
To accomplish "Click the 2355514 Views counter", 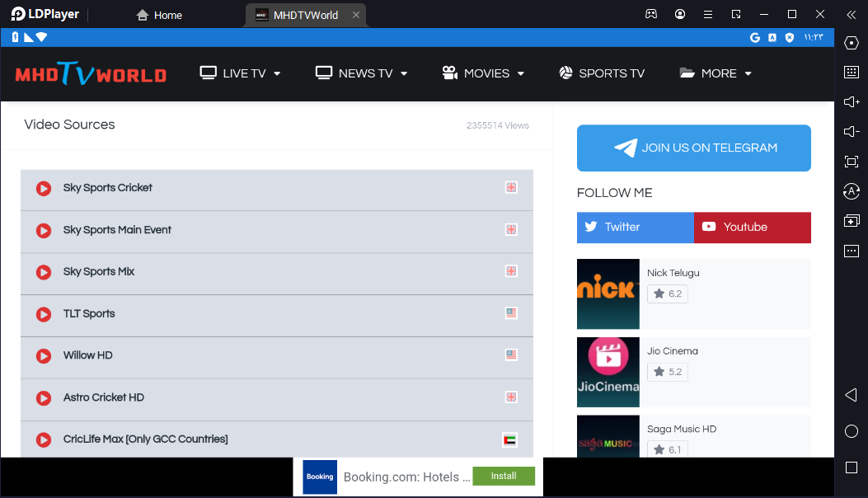I will point(498,126).
